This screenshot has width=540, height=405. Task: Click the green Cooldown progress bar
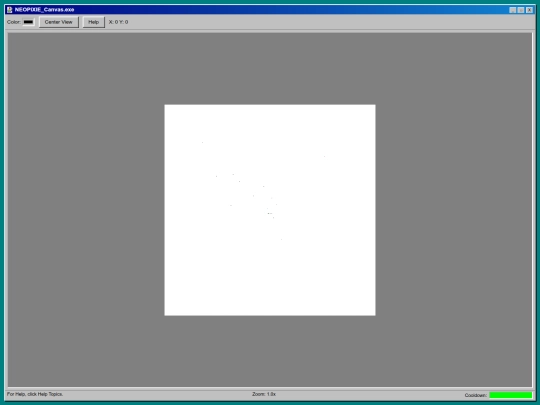[510, 395]
